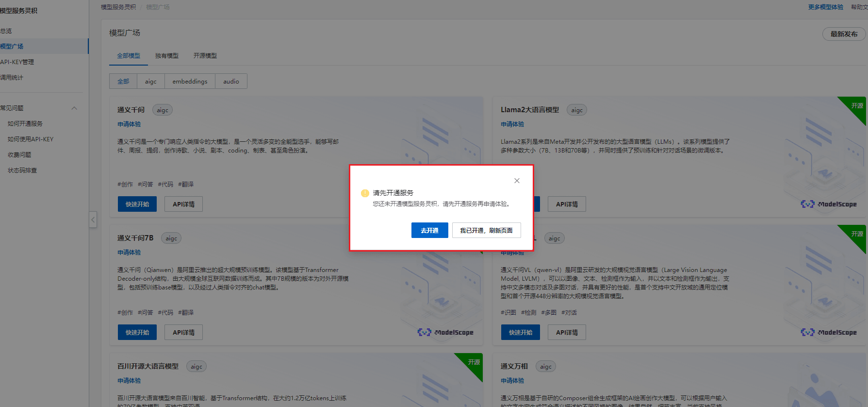Click 快速开始 on 通义千问VL card
The width and height of the screenshot is (868, 407).
(x=521, y=332)
